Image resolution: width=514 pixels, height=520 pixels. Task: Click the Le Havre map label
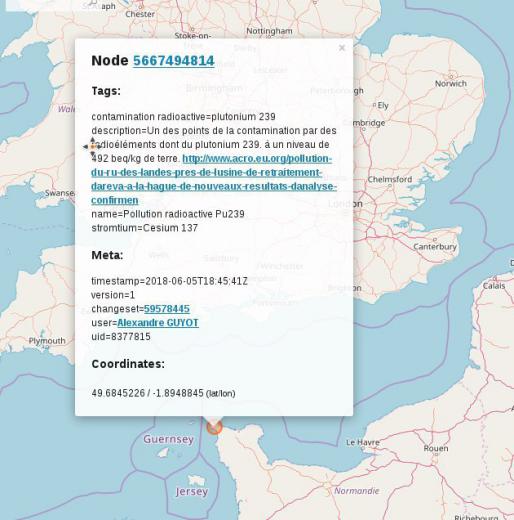point(363,442)
